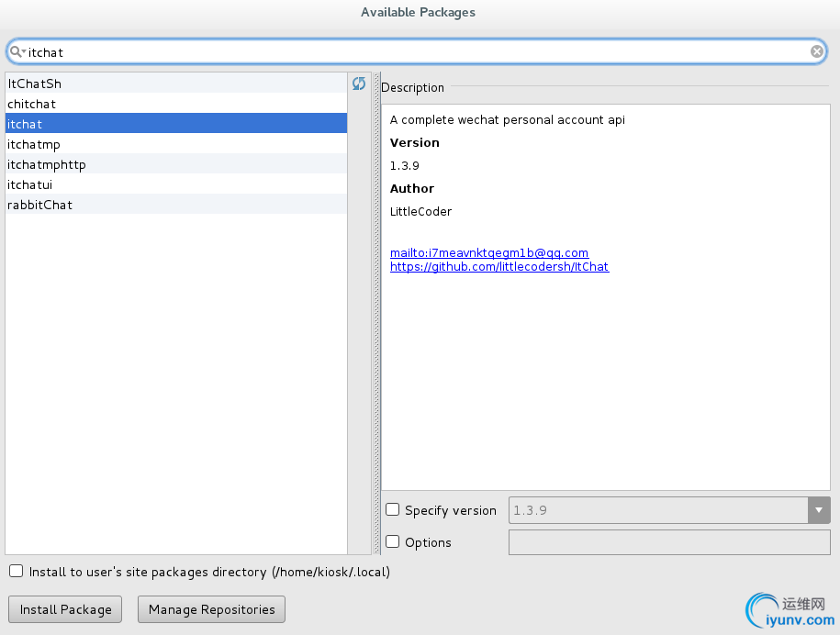
Task: Toggle Install to user's site packages directory
Action: coord(17,571)
